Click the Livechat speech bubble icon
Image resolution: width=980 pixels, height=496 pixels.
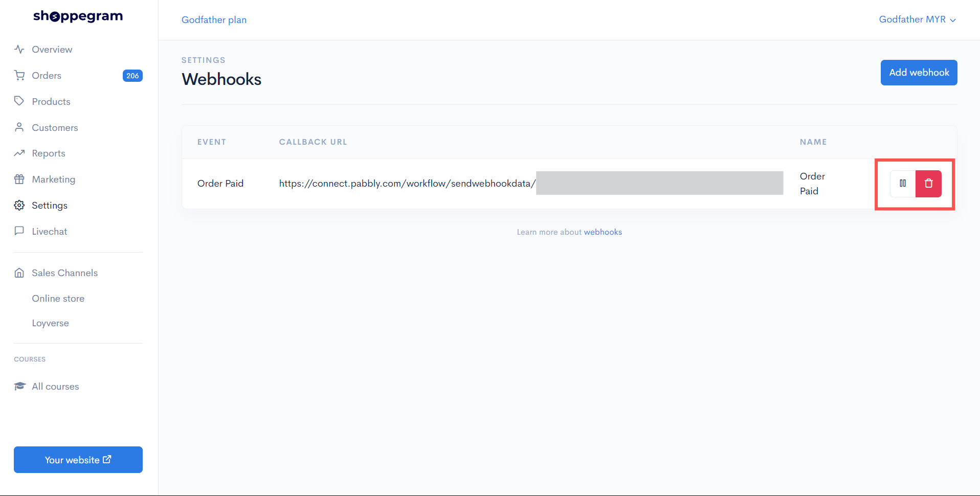click(x=19, y=231)
